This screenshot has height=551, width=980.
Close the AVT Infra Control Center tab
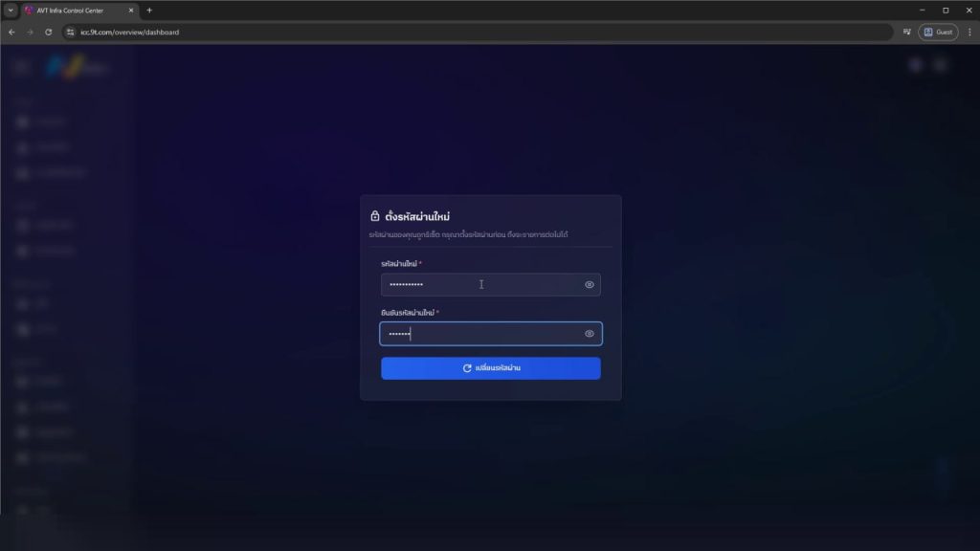point(131,10)
